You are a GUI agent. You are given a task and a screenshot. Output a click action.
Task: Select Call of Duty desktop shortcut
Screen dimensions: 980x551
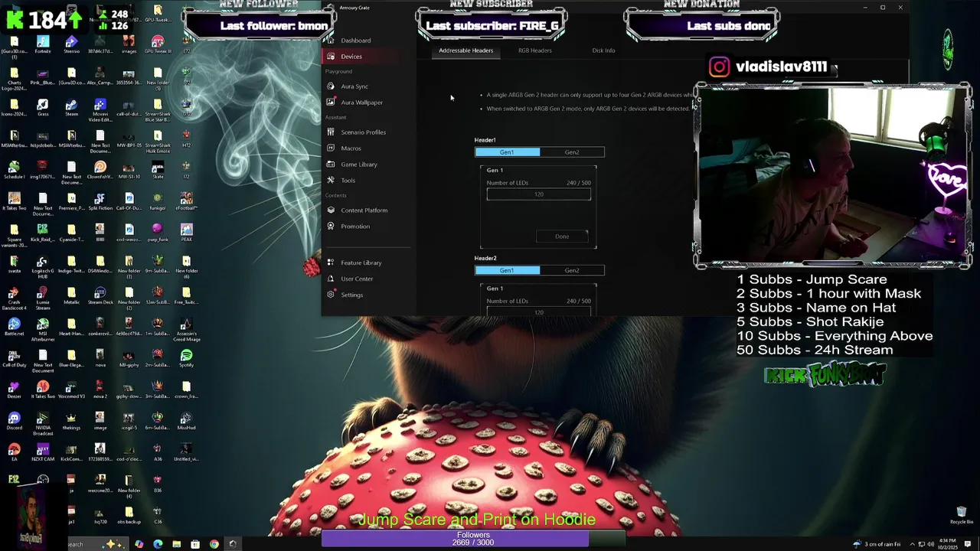coord(14,358)
